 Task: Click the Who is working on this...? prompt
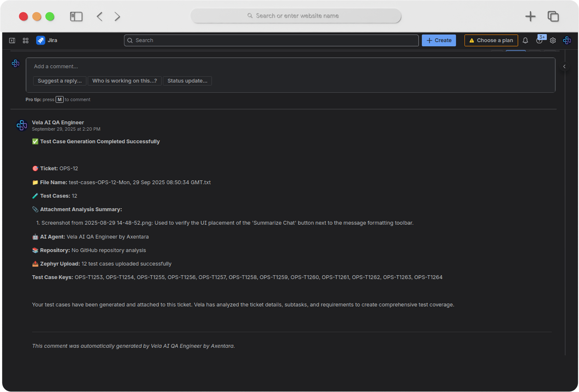click(x=125, y=81)
